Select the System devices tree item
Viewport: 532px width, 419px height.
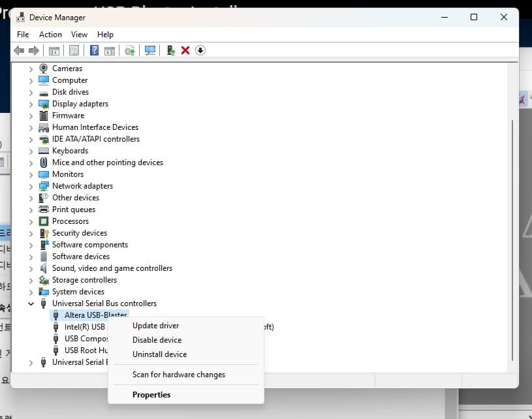click(x=78, y=292)
